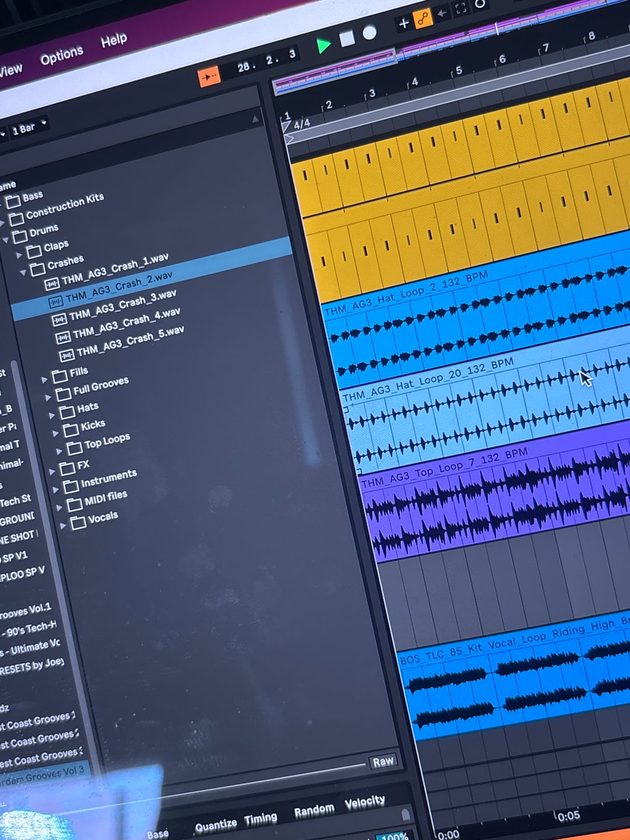Click the Claps folder icon
Screen dimensions: 630x840
tap(34, 251)
